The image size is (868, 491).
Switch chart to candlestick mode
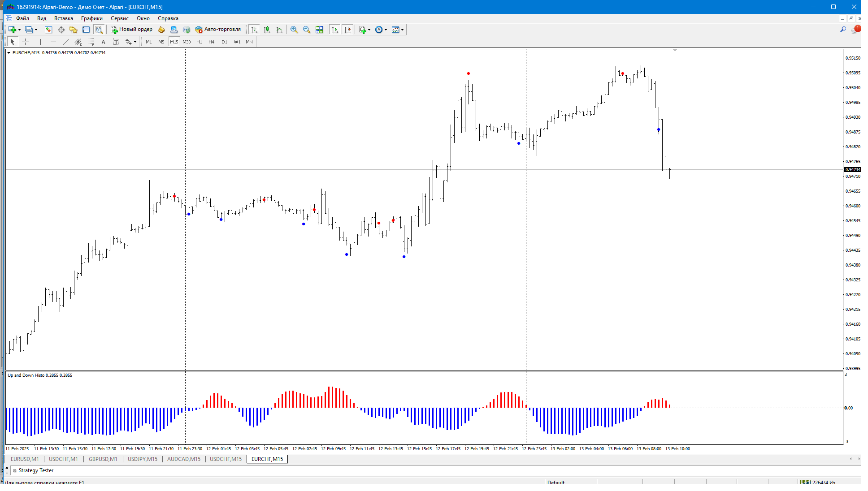[267, 30]
